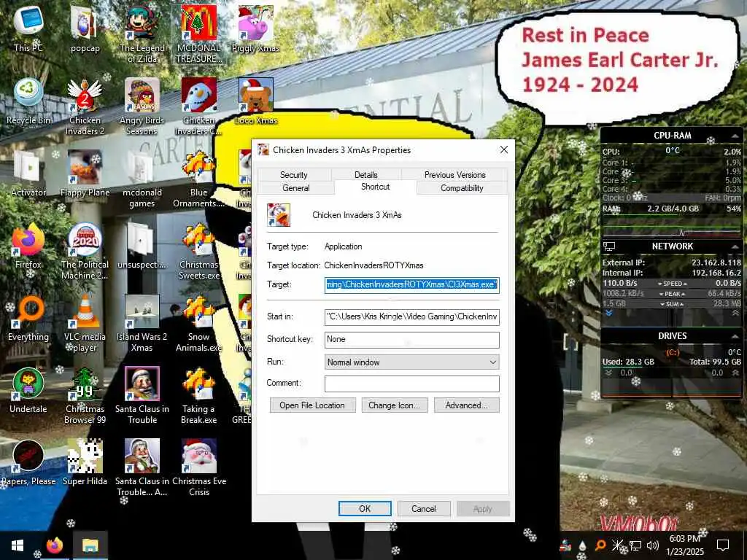
Task: Collapse the NETWORK widget section
Action: (735, 246)
